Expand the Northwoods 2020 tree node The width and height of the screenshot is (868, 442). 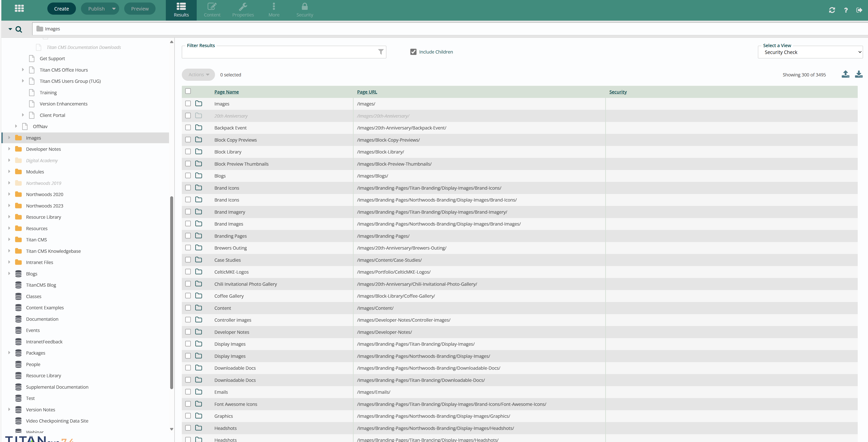(9, 194)
